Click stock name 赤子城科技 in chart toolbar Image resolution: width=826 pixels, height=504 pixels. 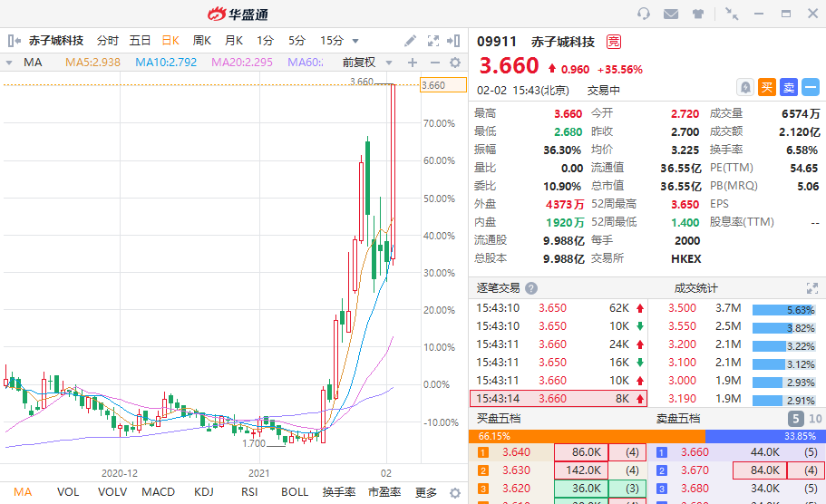56,41
